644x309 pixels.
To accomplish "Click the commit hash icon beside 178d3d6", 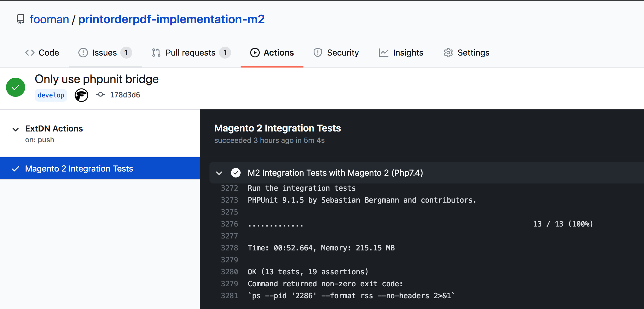I will 101,94.
